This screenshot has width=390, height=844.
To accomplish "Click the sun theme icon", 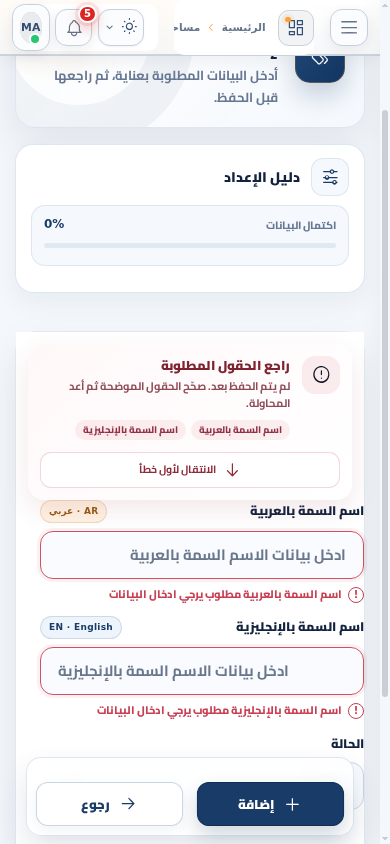I will click(129, 27).
